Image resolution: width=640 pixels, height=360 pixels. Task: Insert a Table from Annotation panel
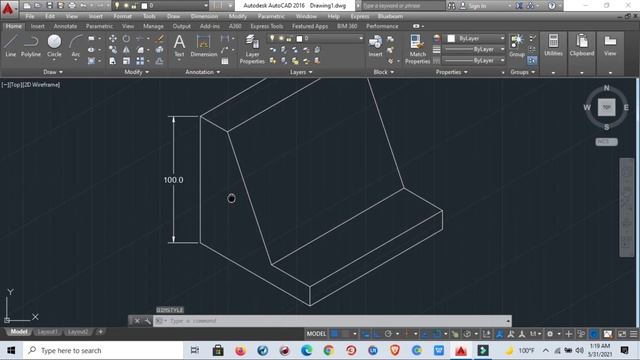225,61
